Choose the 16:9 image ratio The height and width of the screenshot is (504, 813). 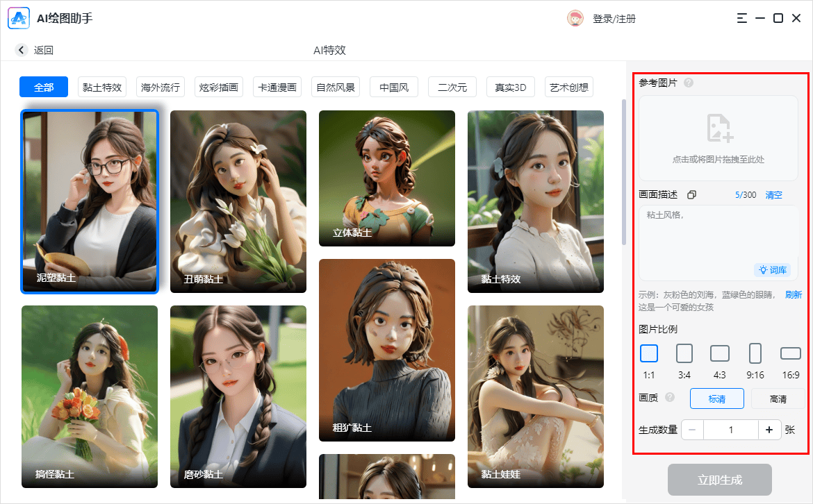pyautogui.click(x=791, y=354)
